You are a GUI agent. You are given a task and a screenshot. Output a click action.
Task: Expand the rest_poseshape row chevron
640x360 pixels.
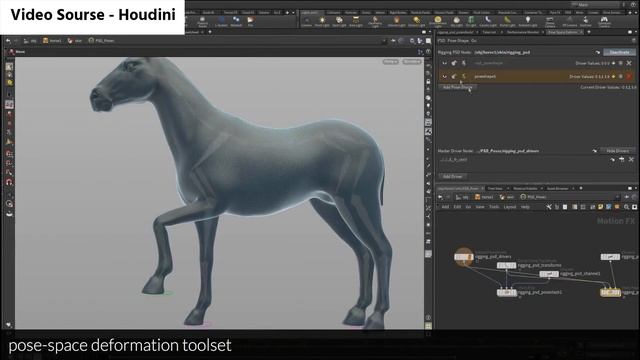coord(444,63)
